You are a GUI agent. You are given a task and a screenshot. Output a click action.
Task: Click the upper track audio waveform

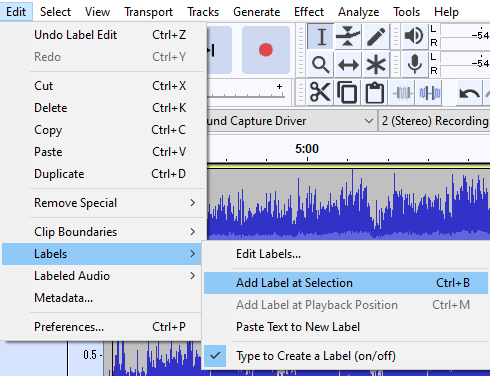tap(348, 204)
